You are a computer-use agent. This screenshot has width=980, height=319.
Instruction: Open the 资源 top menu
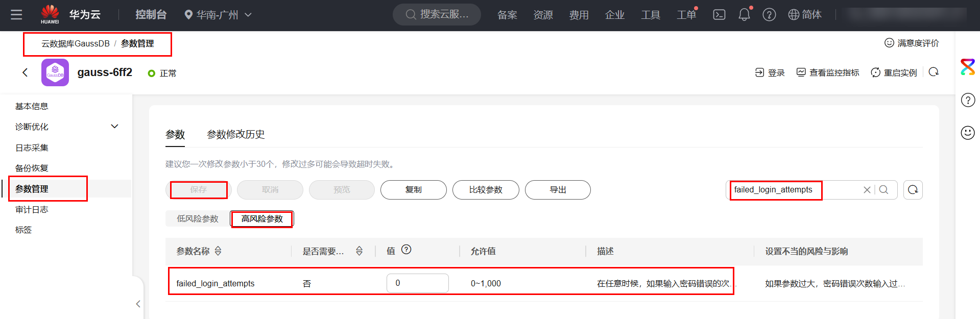[543, 15]
